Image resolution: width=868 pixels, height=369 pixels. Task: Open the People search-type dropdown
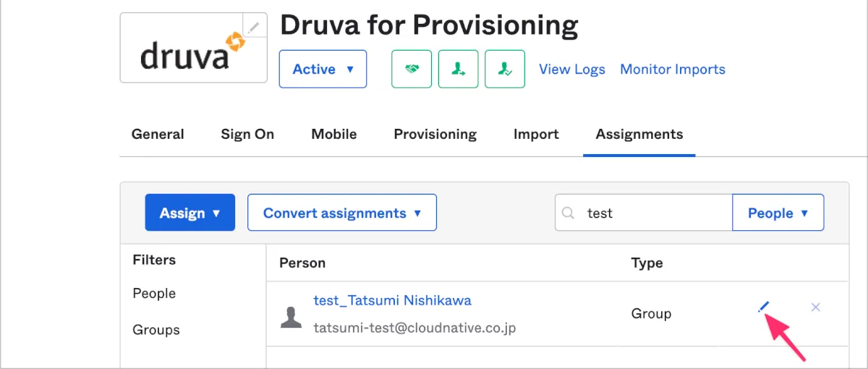coord(778,213)
